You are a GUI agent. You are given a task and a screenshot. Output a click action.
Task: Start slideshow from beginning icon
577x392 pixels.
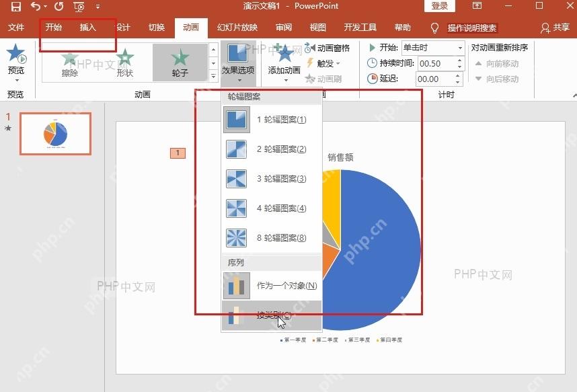pyautogui.click(x=79, y=6)
